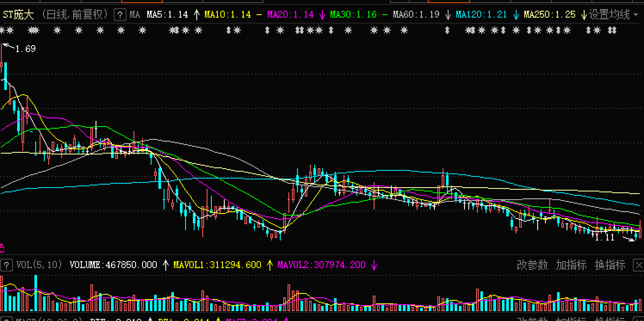
Task: Click the magenta MA20:1.14 value
Action: [x=291, y=15]
